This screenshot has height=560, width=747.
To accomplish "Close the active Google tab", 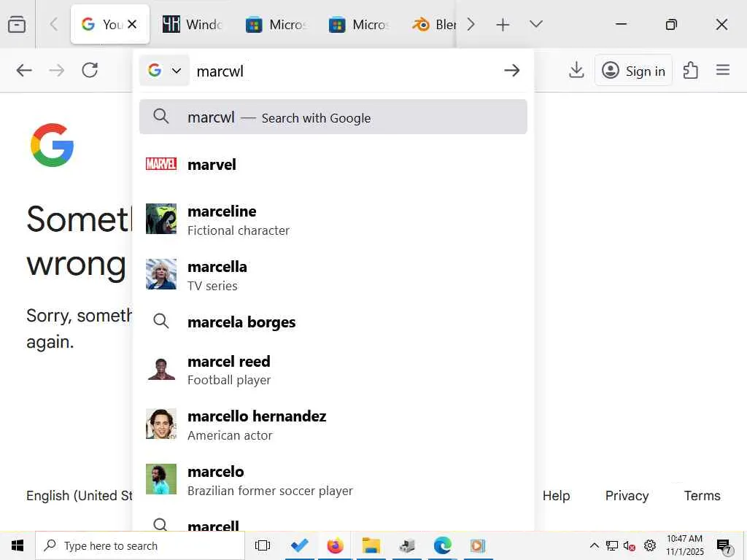I will pos(132,25).
